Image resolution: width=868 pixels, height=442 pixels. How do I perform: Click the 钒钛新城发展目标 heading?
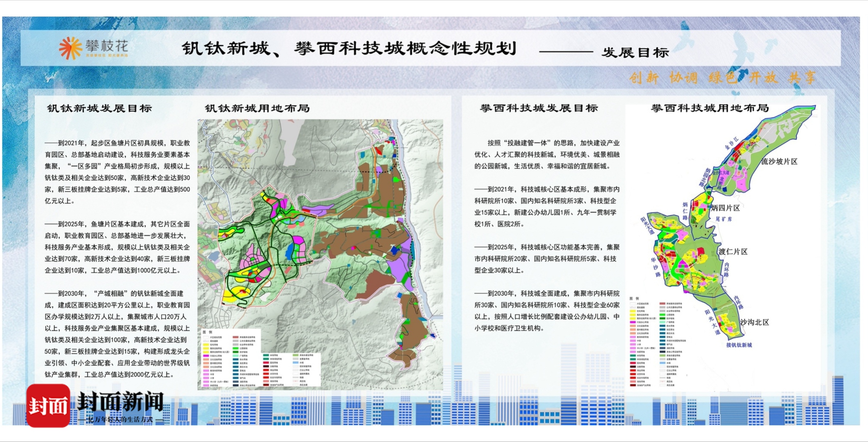[99, 108]
